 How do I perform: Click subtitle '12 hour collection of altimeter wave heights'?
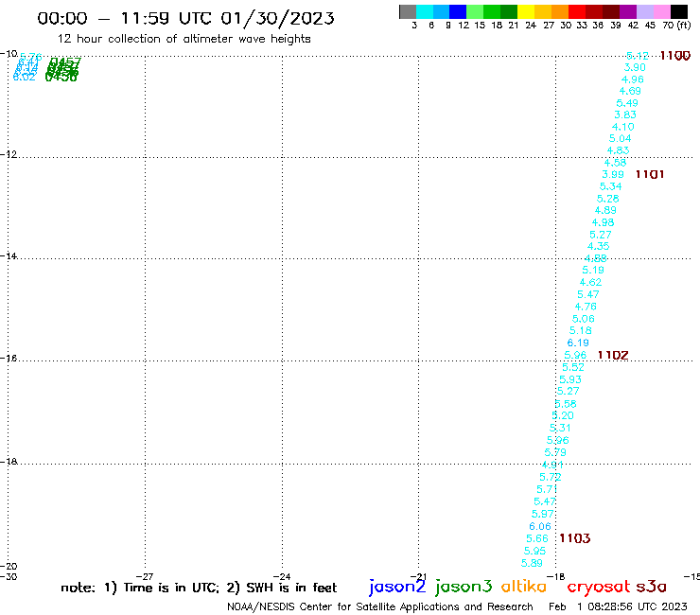pos(184,39)
